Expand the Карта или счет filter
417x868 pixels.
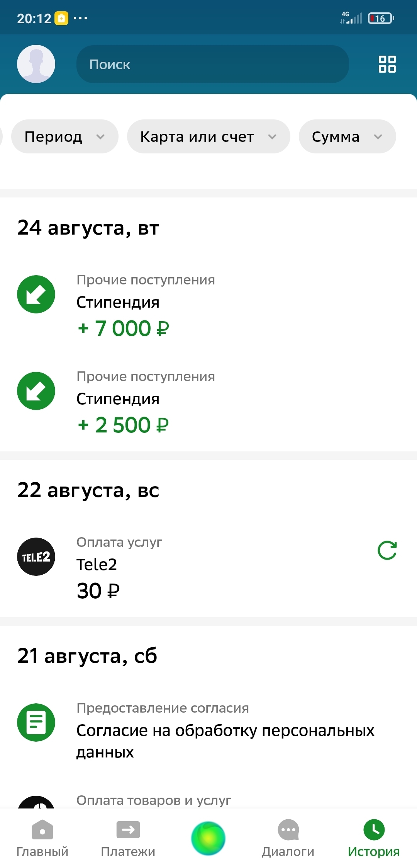coord(208,136)
